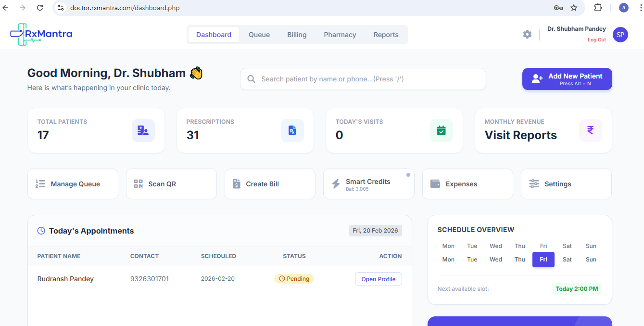644x326 pixels.
Task: Click the Total Patients card icon
Action: tap(143, 130)
